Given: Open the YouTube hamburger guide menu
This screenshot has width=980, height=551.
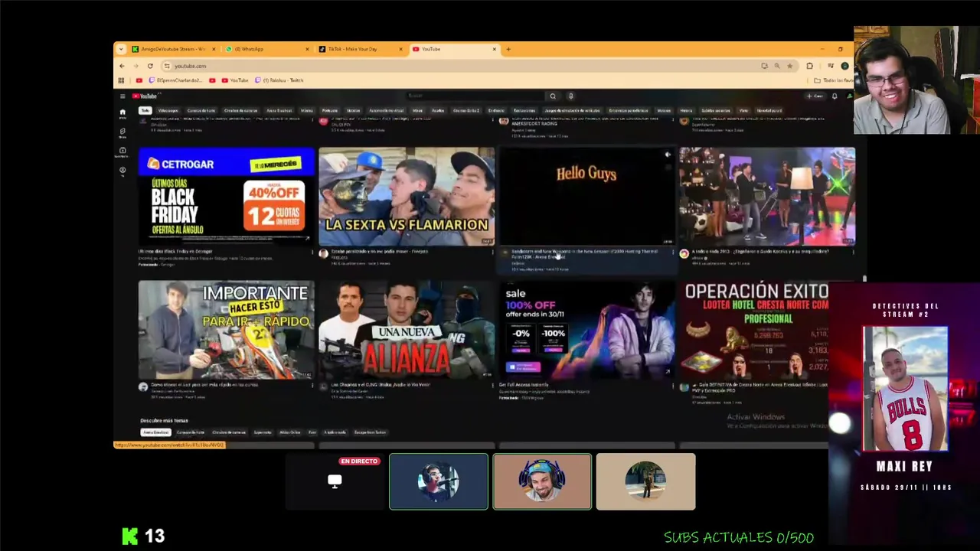Looking at the screenshot, I should coord(122,96).
